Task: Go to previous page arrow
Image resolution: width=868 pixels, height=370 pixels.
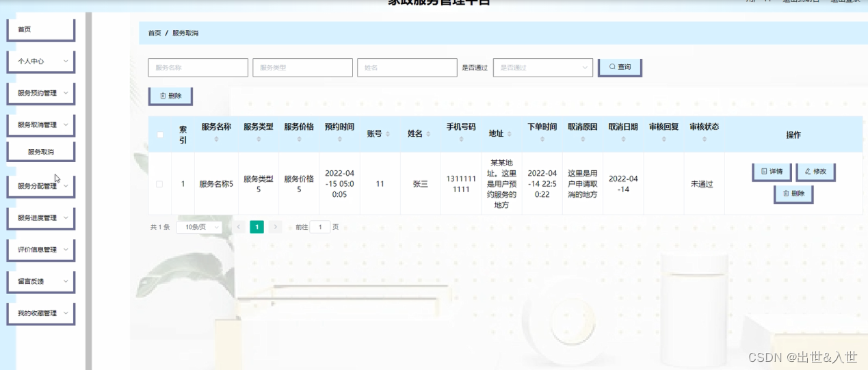Action: click(239, 226)
